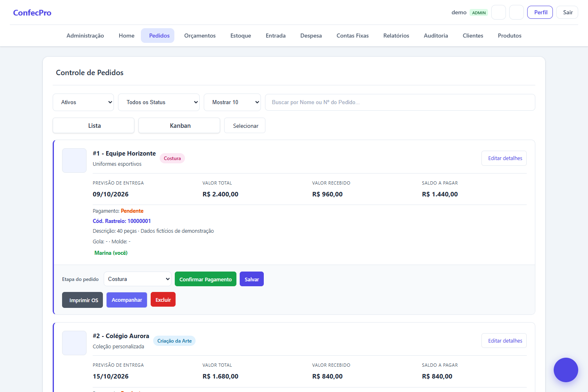Click the ConfecPro logo
This screenshot has height=392, width=588.
coord(32,13)
